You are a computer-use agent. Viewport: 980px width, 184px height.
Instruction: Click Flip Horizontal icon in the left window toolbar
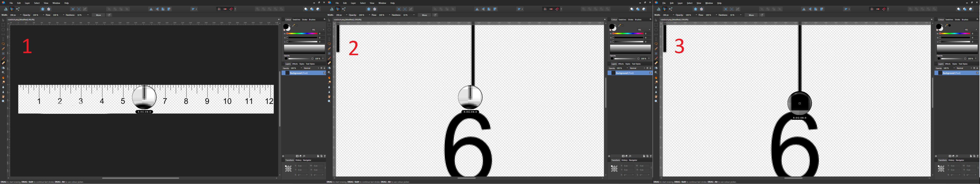point(151,9)
